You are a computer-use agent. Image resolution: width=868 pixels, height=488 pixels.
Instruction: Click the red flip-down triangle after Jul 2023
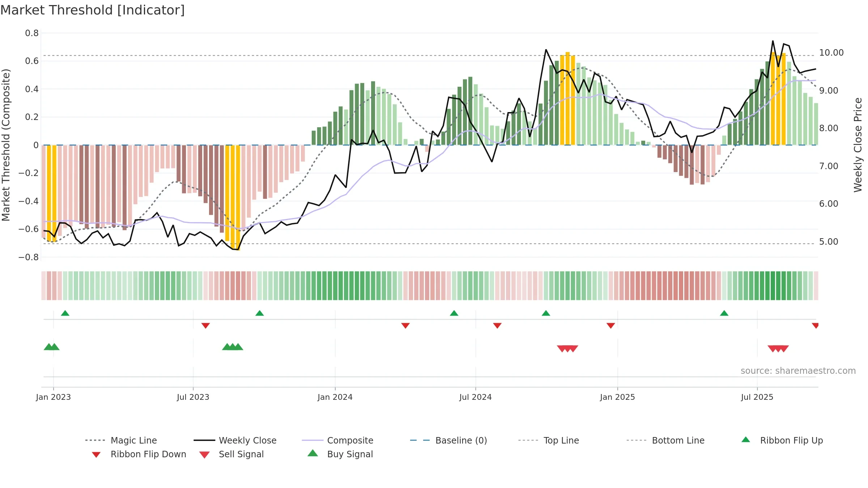[206, 326]
